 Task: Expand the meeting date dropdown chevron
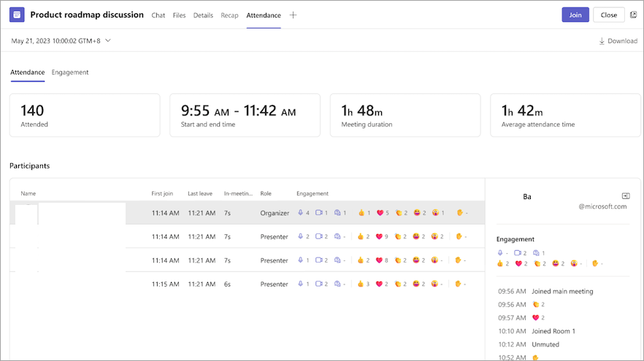(x=108, y=41)
